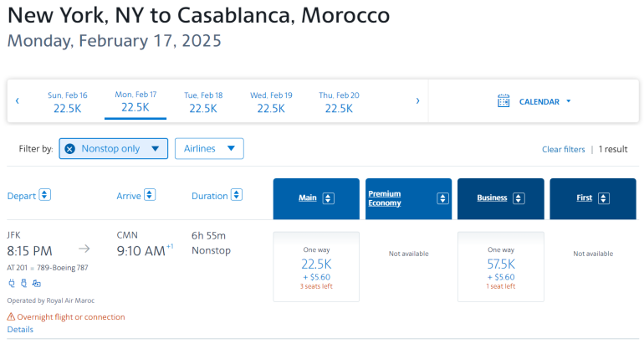Image resolution: width=644 pixels, height=344 pixels.
Task: Select the Sun, Feb 16 date tab
Action: pos(67,101)
